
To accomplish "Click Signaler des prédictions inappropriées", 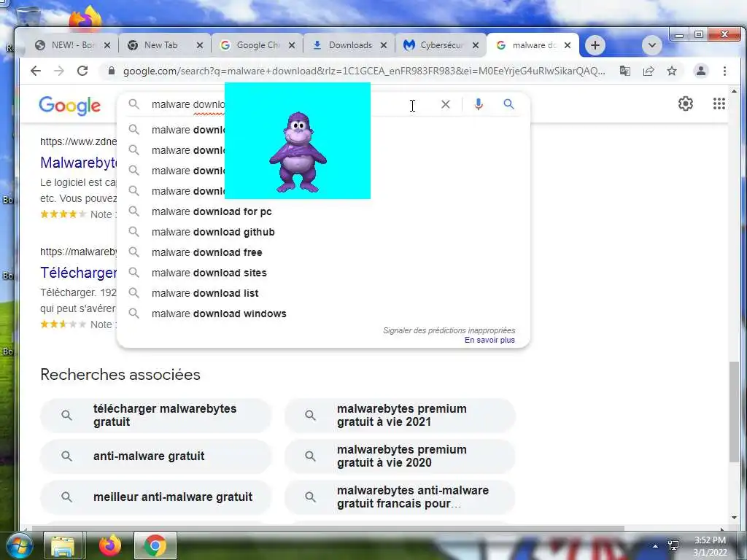I will 449,330.
